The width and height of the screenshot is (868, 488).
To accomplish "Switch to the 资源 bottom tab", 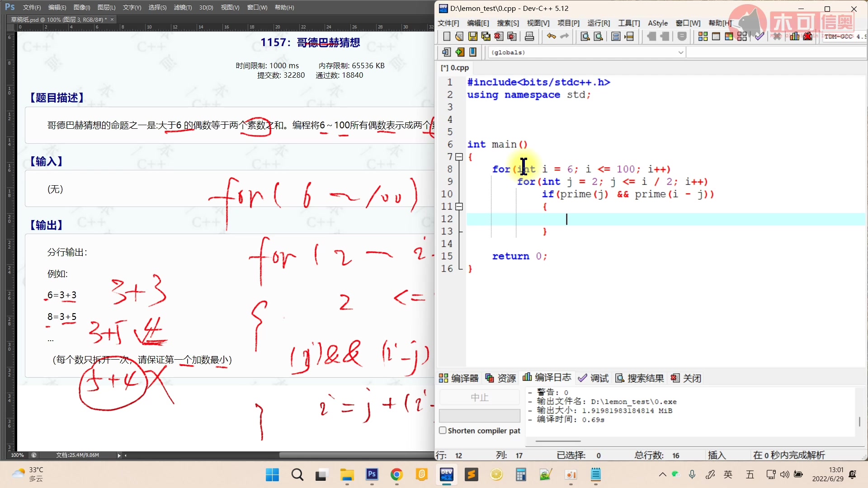I will (x=500, y=378).
